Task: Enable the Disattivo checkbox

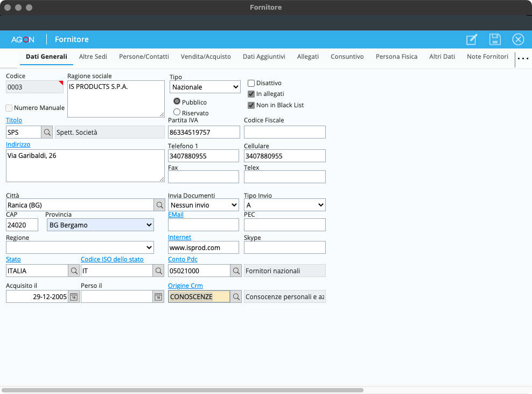Action: coord(251,83)
